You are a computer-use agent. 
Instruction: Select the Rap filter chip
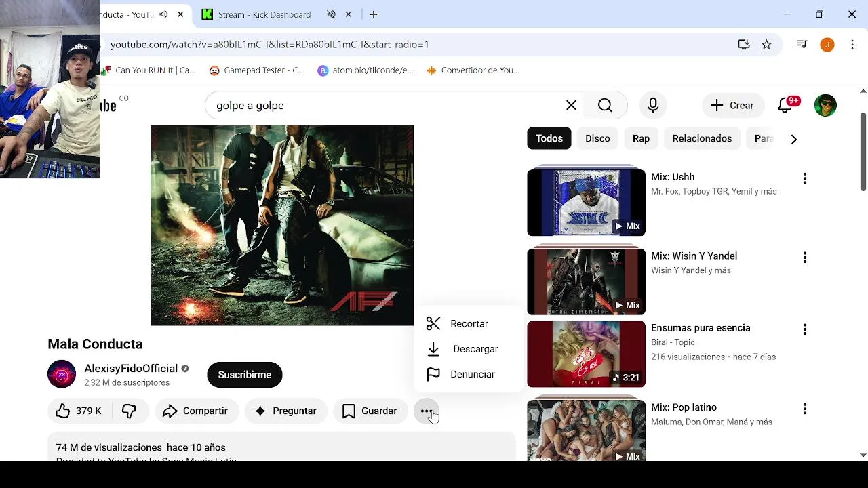tap(641, 138)
